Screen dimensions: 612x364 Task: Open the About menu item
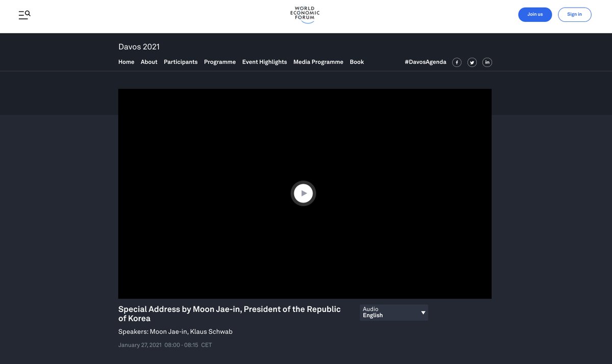(x=149, y=62)
